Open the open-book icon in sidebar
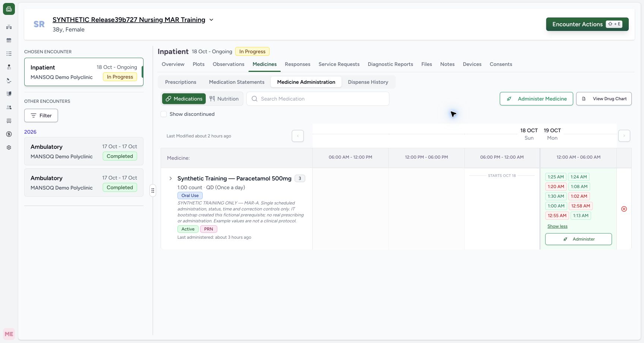Viewport: 644px width, 343px height. [9, 94]
